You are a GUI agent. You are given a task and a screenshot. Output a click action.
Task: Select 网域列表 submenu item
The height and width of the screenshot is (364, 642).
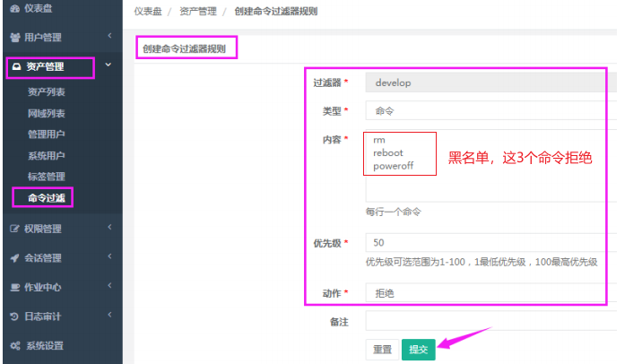pyautogui.click(x=47, y=114)
